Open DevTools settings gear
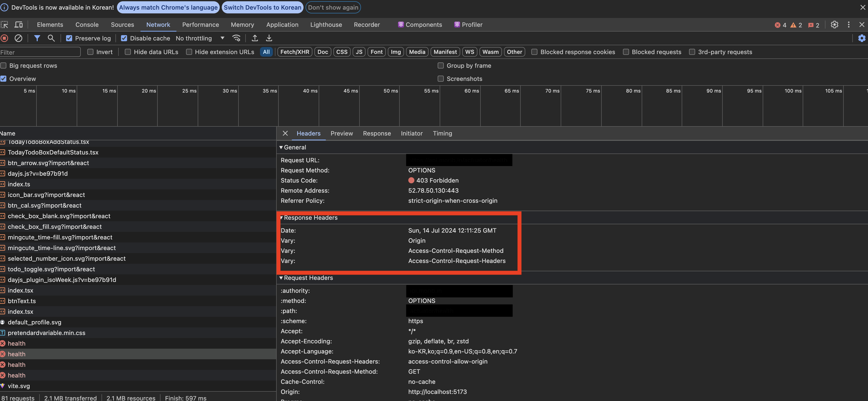Viewport: 868px width, 401px height. (x=834, y=25)
